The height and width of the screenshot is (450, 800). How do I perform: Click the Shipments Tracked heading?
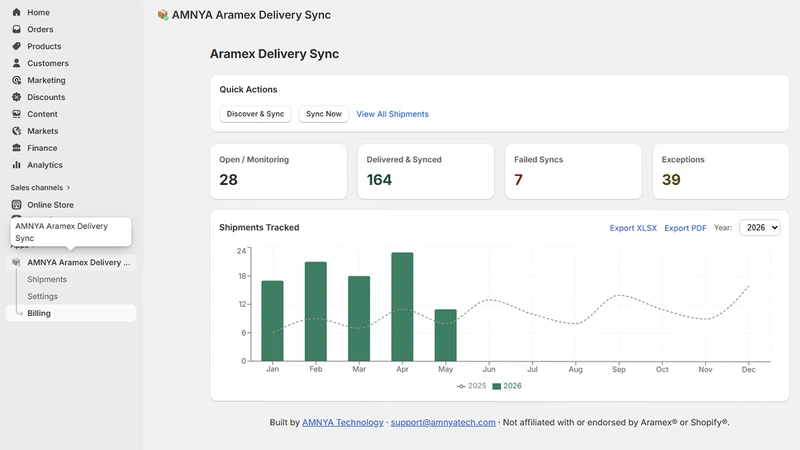tap(259, 228)
